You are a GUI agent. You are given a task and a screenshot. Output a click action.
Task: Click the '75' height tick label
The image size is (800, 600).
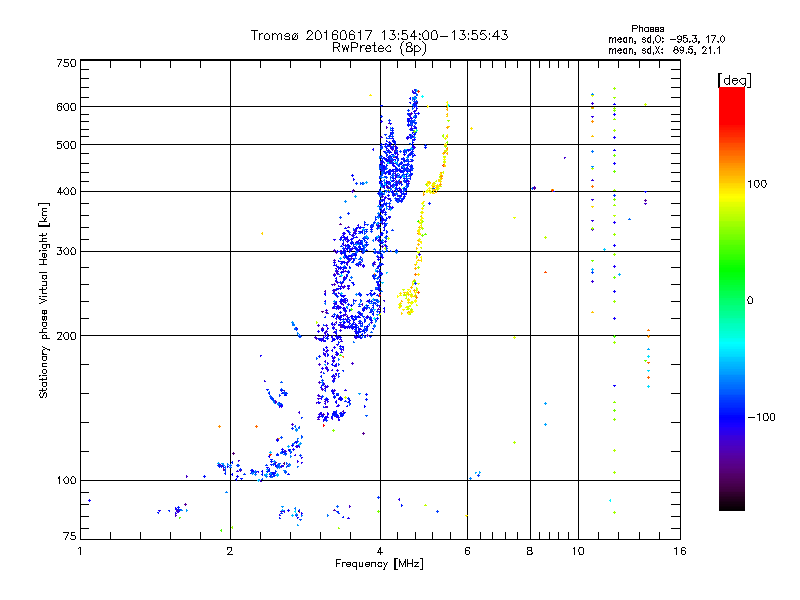(70, 536)
